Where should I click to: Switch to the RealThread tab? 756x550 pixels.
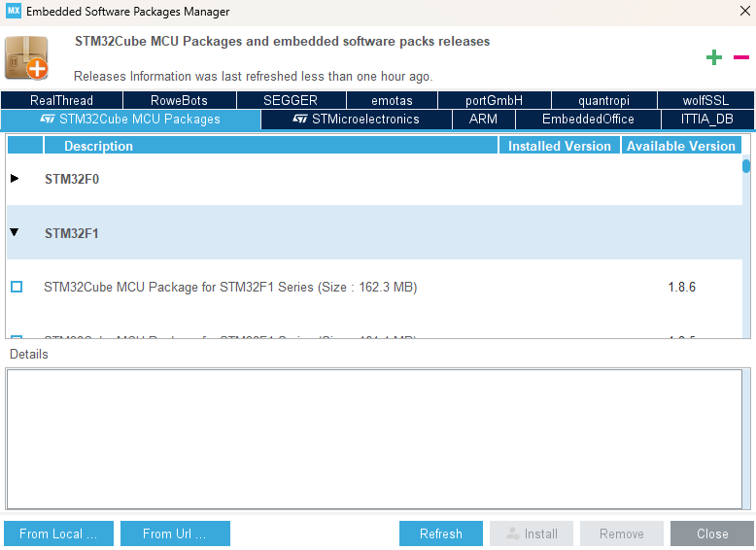pyautogui.click(x=62, y=100)
